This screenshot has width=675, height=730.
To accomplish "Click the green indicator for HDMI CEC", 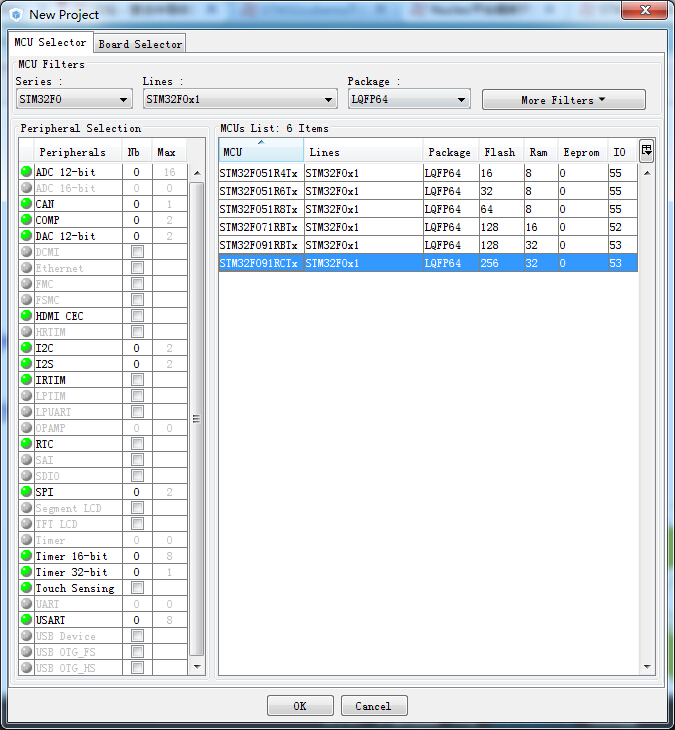I will tap(27, 316).
